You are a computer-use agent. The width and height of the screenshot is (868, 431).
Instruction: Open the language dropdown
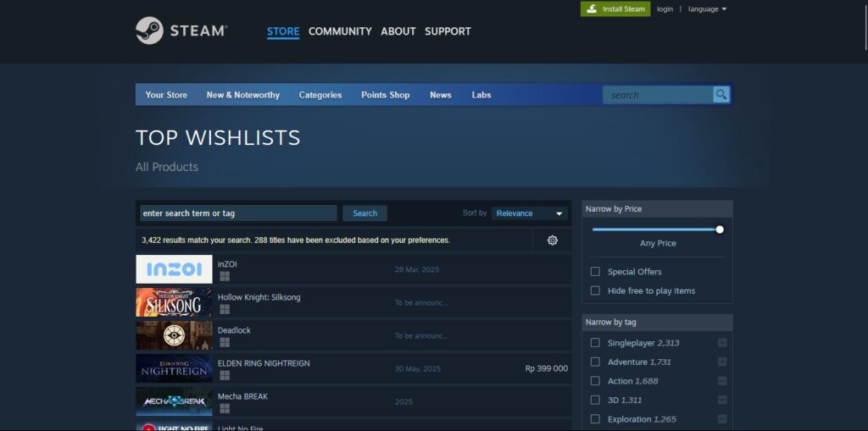point(707,8)
